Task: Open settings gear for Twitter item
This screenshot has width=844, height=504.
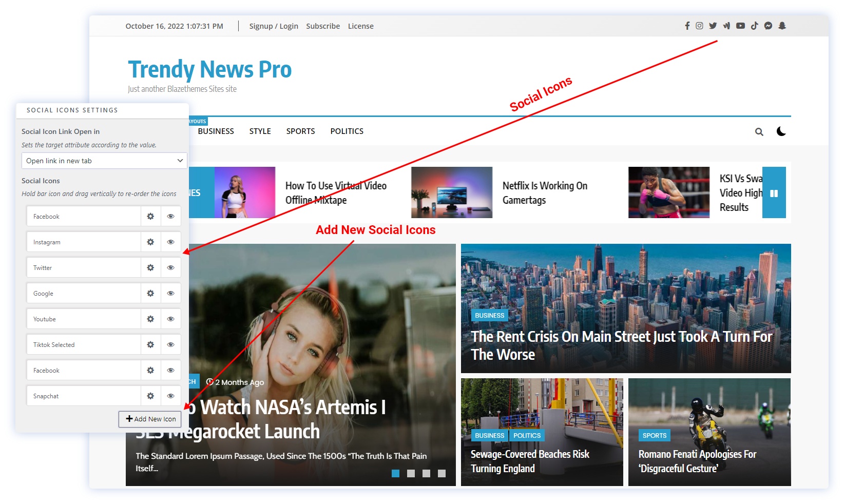Action: coord(150,268)
